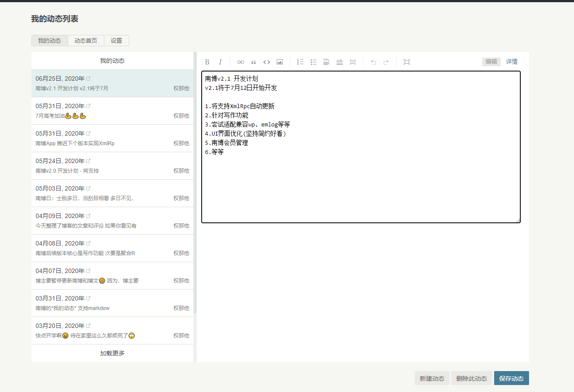
Task: Open external link icon beside 04月08日, 2020年
Action: (89, 243)
